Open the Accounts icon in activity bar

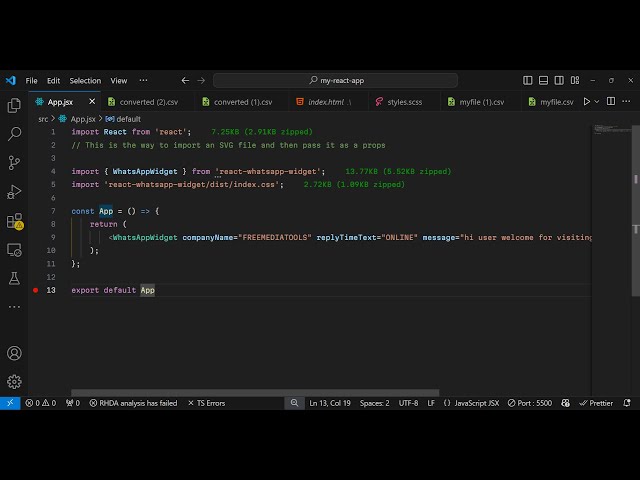pyautogui.click(x=14, y=353)
